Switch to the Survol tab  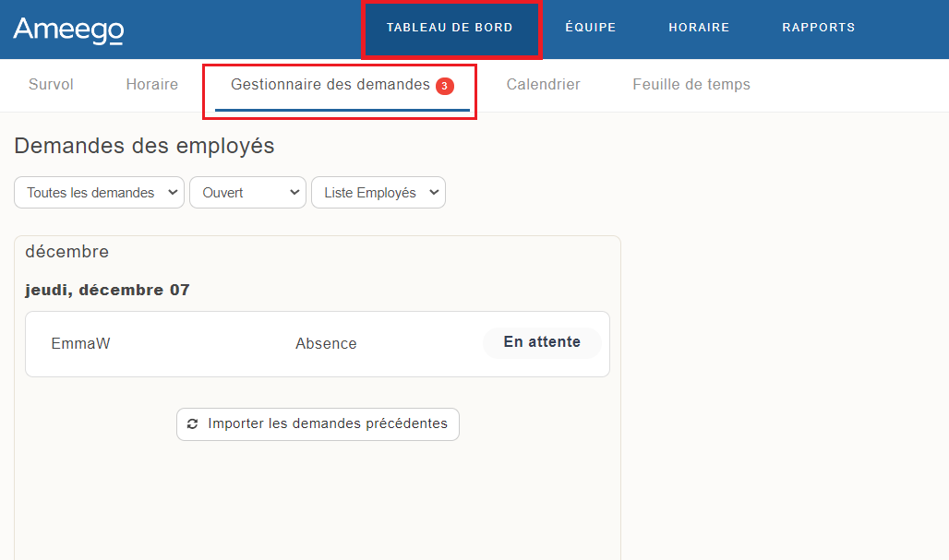51,85
